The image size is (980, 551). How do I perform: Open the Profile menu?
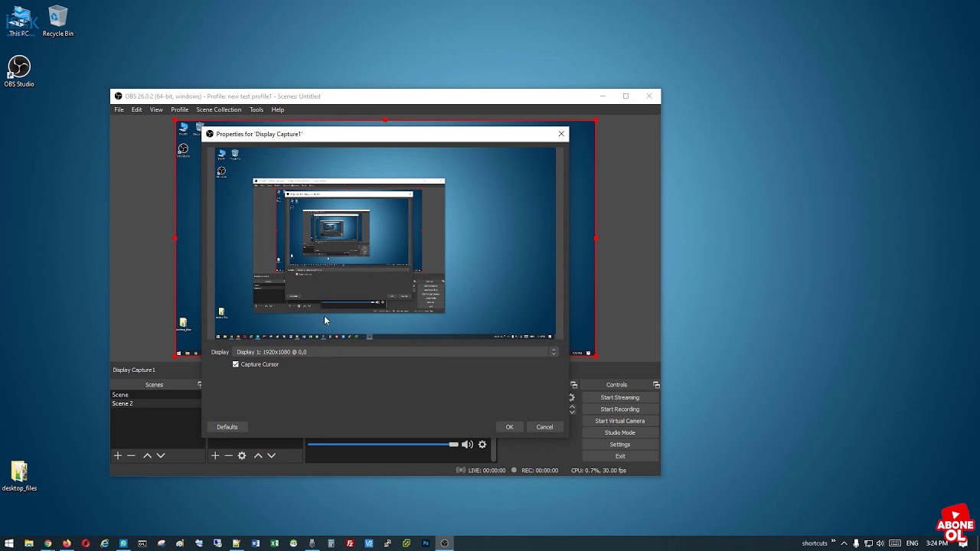pos(179,109)
